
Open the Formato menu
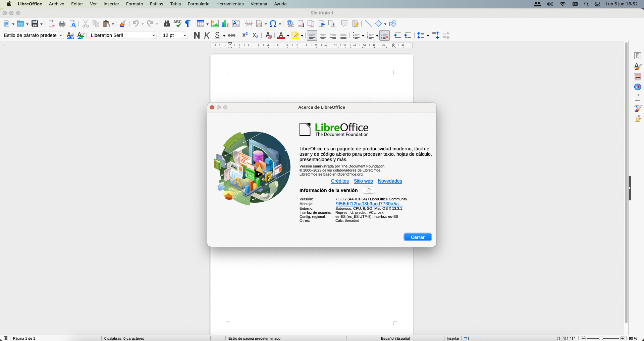point(135,4)
